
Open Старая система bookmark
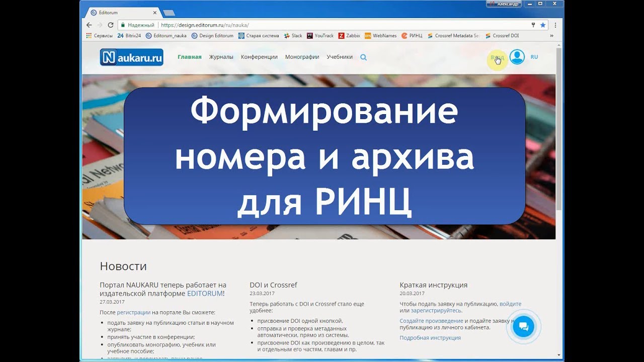click(259, 36)
